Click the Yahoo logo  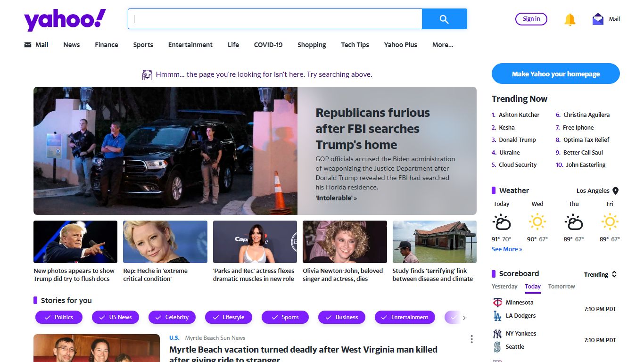65,20
